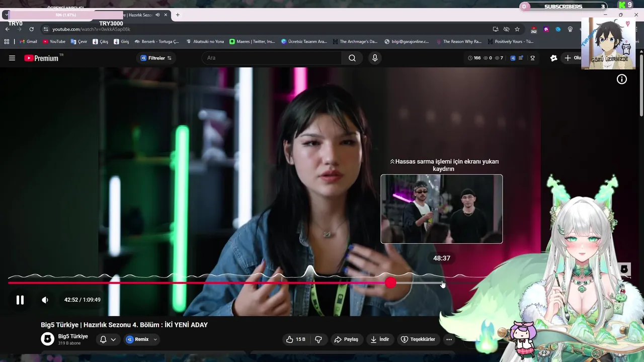Click the install app icon in address bar
Screen dimensions: 644x362
pyautogui.click(x=496, y=29)
